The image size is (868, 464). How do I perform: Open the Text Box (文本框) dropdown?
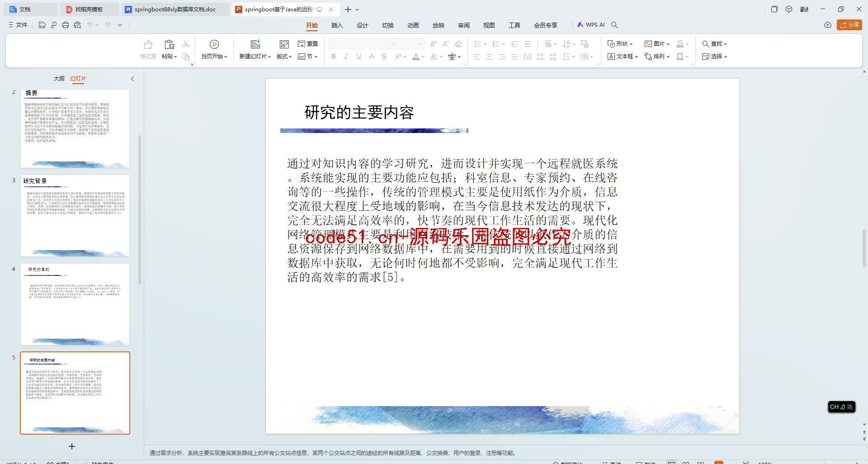click(x=623, y=57)
